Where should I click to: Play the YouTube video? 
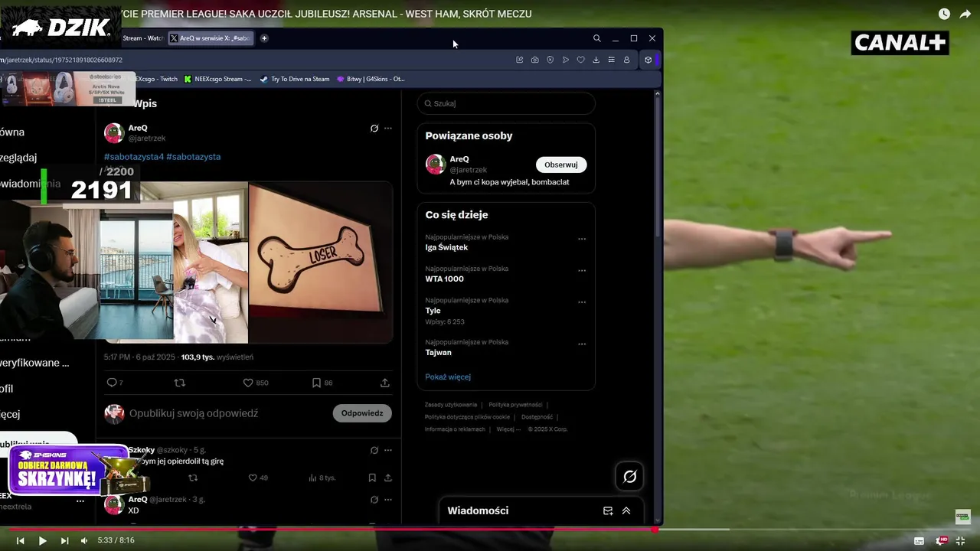[x=43, y=540]
